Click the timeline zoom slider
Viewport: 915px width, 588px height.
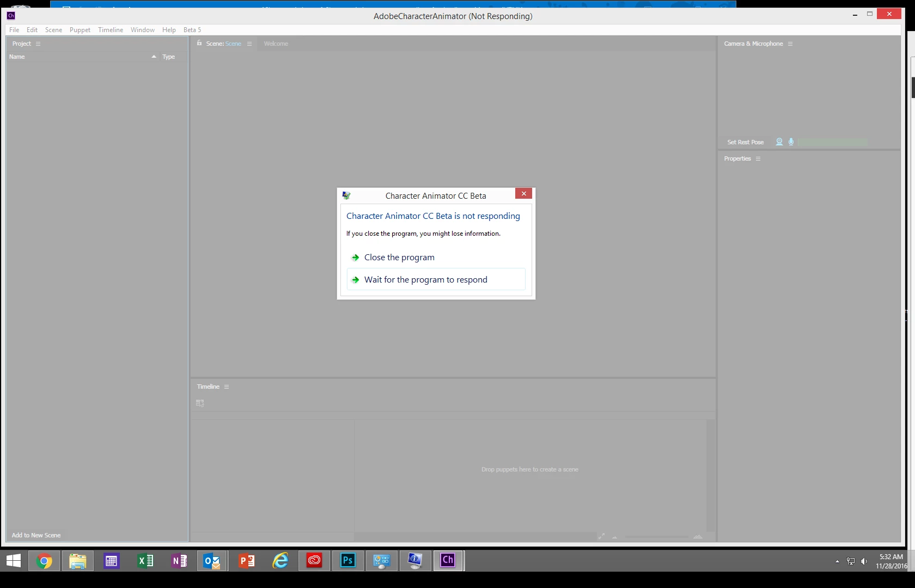[656, 537]
